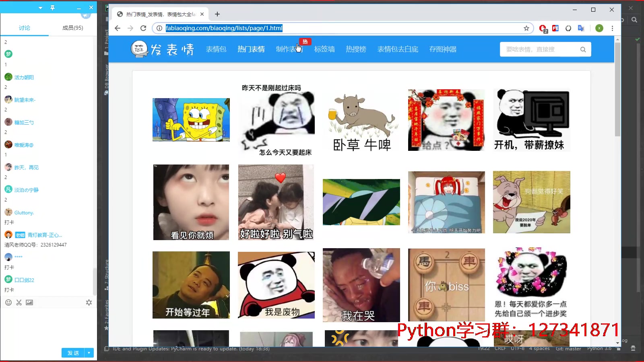Image resolution: width=644 pixels, height=362 pixels.
Task: Open the 发送 button's dropdown arrow
Action: [88, 353]
